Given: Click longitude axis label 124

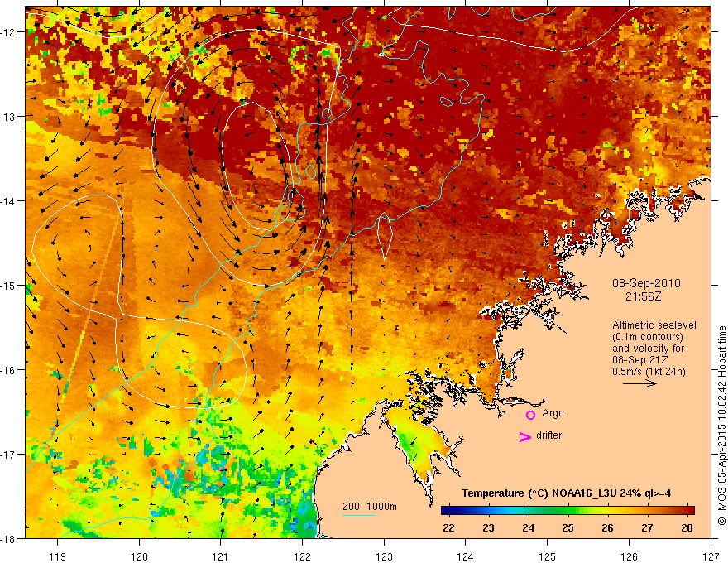Looking at the screenshot, I should [466, 556].
